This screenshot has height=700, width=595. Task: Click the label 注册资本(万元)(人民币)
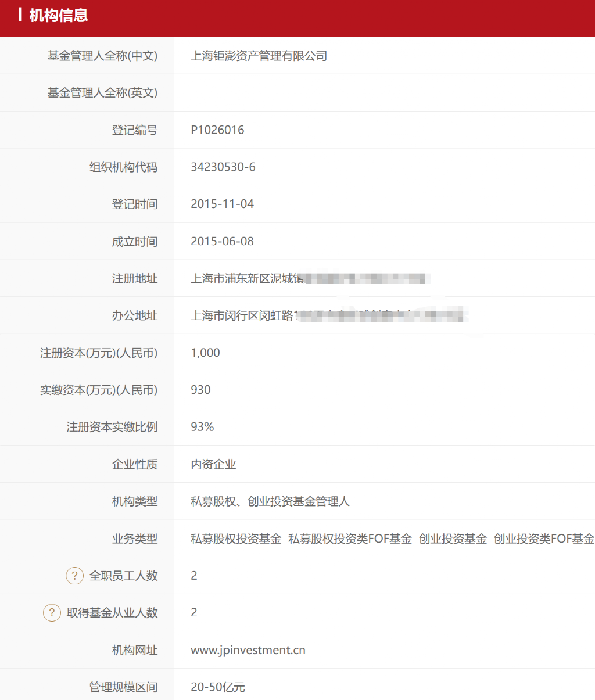click(99, 353)
